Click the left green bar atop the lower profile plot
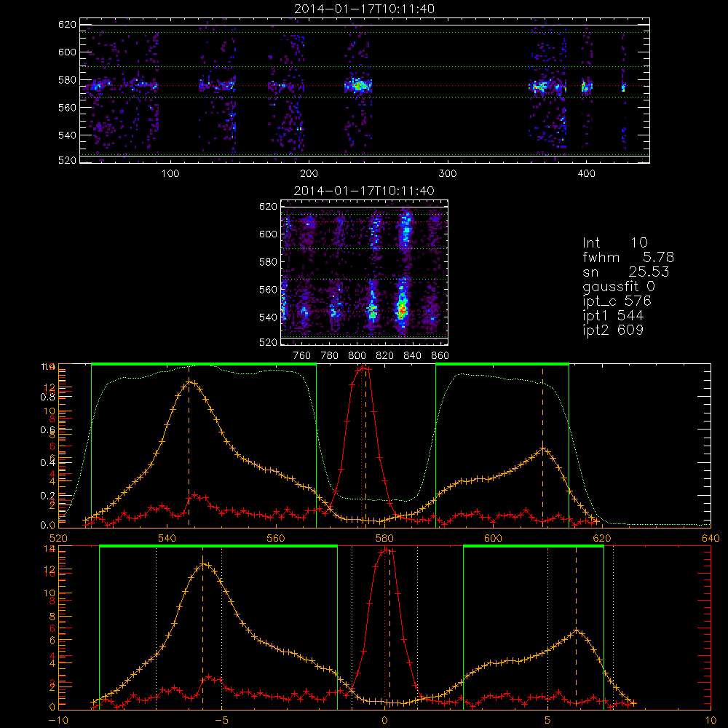 [x=218, y=547]
